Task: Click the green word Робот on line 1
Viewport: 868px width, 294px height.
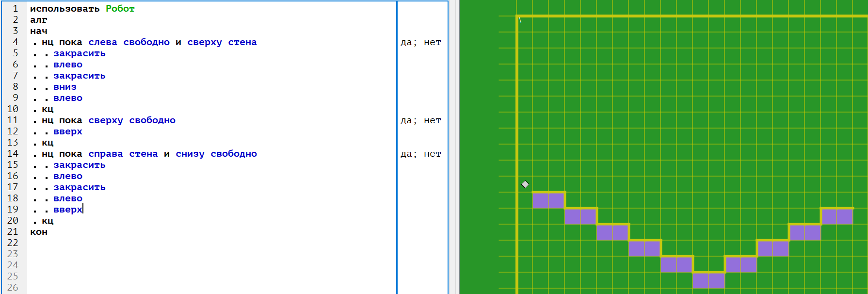Action: pos(120,9)
